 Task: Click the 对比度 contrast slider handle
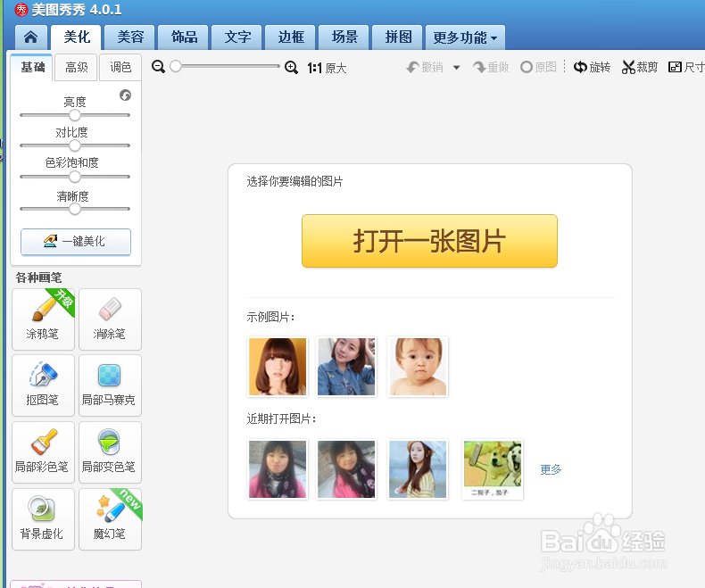(75, 145)
